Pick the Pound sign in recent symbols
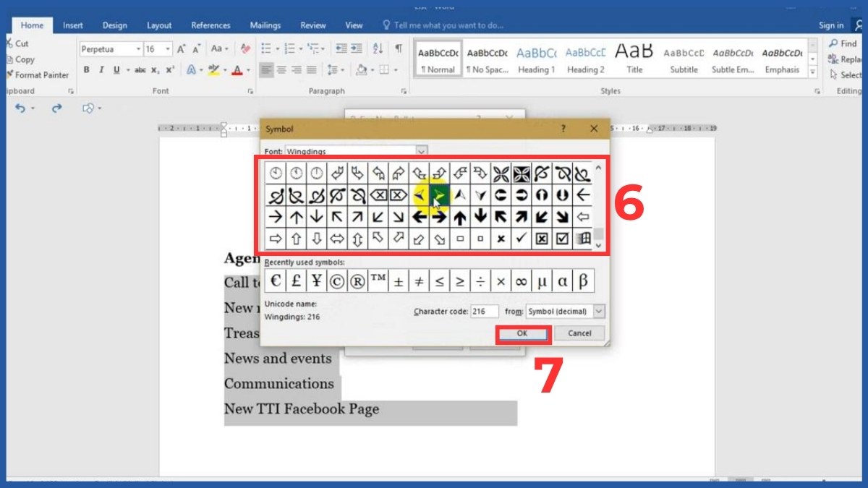The width and height of the screenshot is (868, 488). (x=295, y=281)
